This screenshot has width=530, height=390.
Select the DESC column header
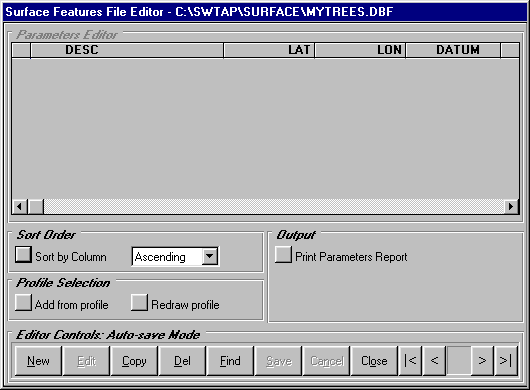point(127,50)
